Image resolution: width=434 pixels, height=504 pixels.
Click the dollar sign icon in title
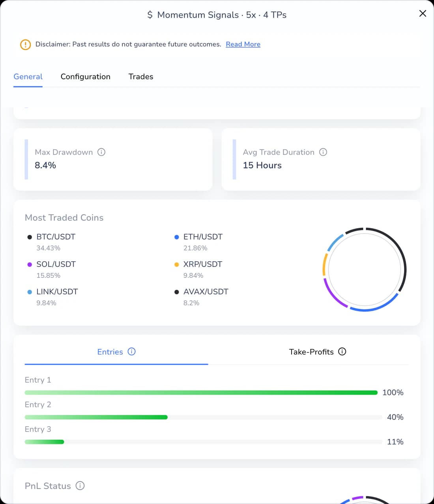150,15
